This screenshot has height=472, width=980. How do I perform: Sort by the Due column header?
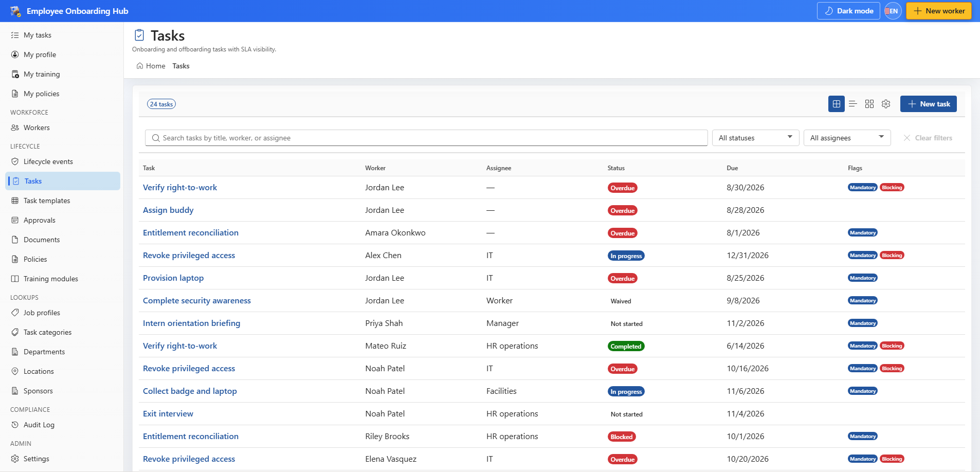732,168
